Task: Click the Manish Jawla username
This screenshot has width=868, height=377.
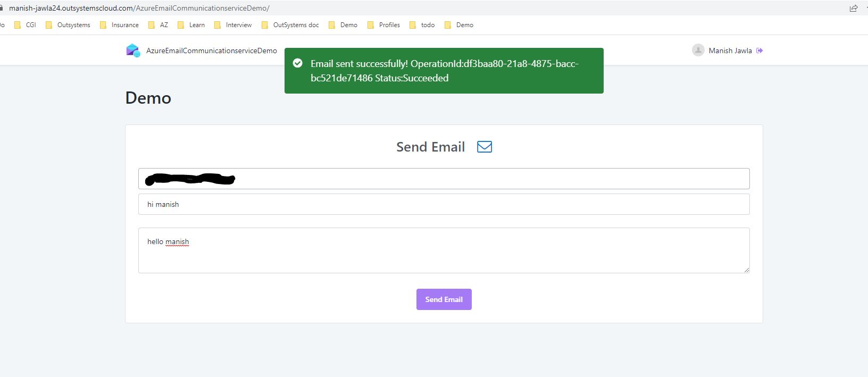Action: [730, 51]
